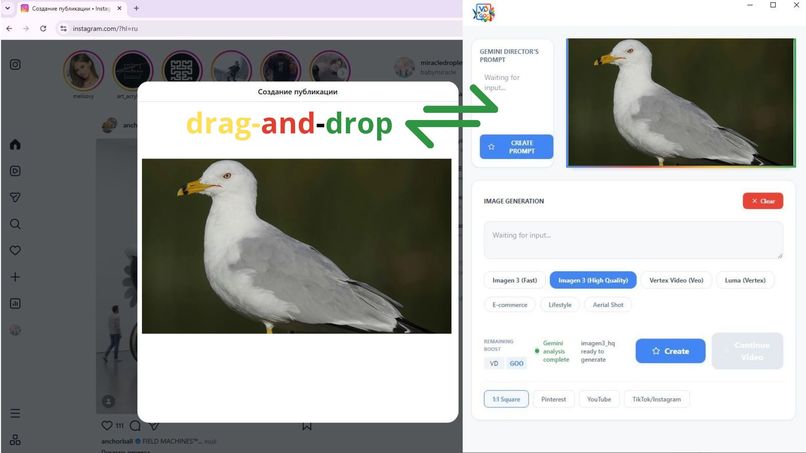Select Vertex Video (Veo) model
This screenshot has width=806, height=453.
point(676,280)
